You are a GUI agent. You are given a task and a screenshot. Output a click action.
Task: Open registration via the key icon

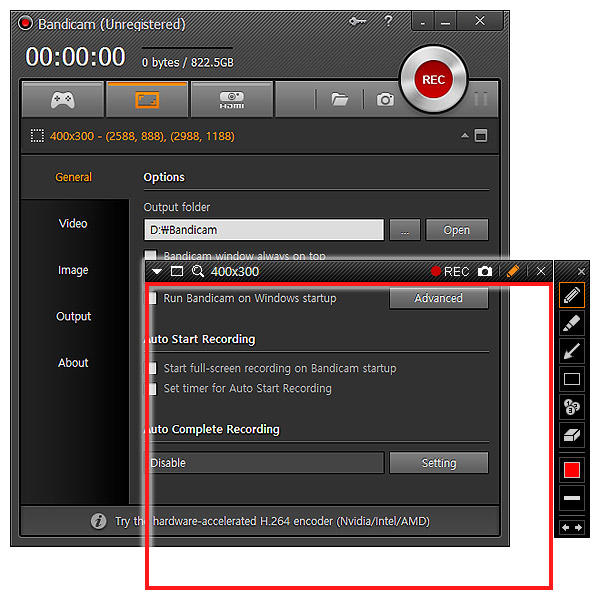(x=357, y=21)
